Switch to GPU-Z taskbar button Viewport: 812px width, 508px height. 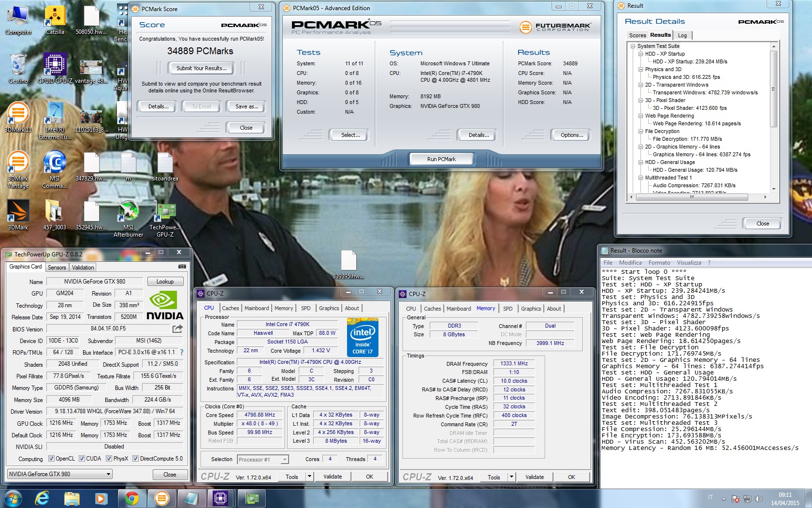click(252, 498)
